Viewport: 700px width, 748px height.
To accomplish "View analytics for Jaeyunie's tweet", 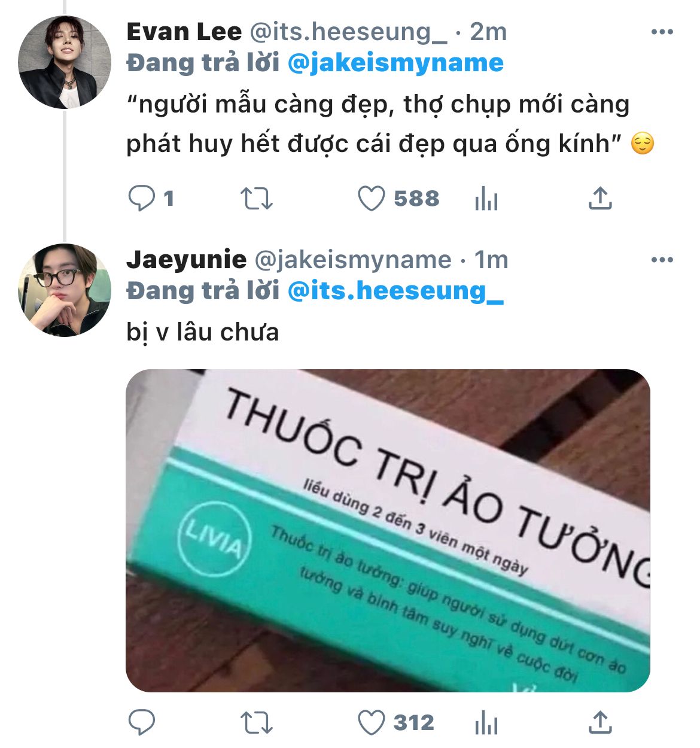I will tap(486, 722).
